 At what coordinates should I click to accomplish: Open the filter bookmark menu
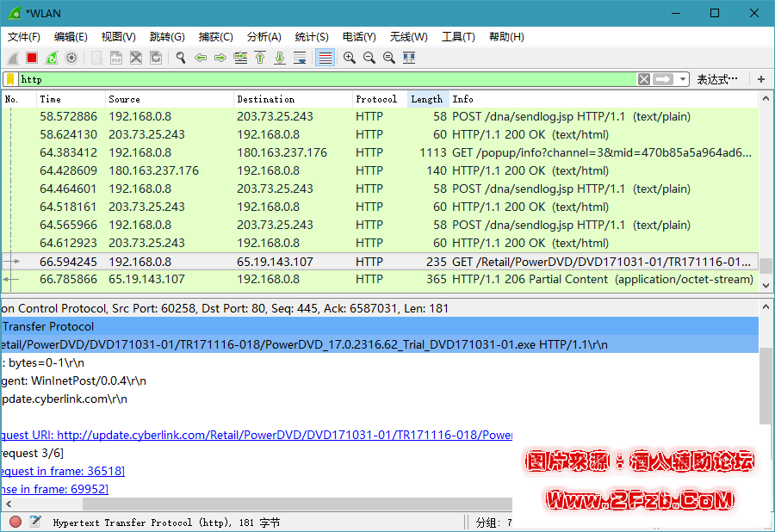(x=9, y=79)
